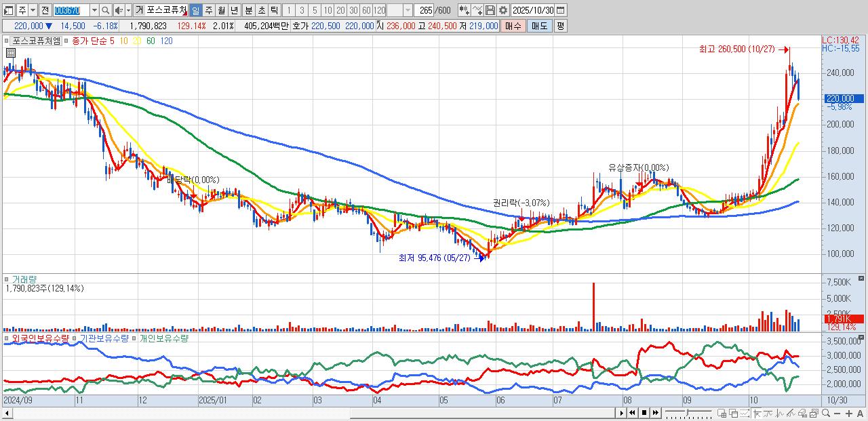The height and width of the screenshot is (421, 868).
Task: Toggle the 포스코퓨처엠 price series legend checkbox
Action: coord(8,41)
